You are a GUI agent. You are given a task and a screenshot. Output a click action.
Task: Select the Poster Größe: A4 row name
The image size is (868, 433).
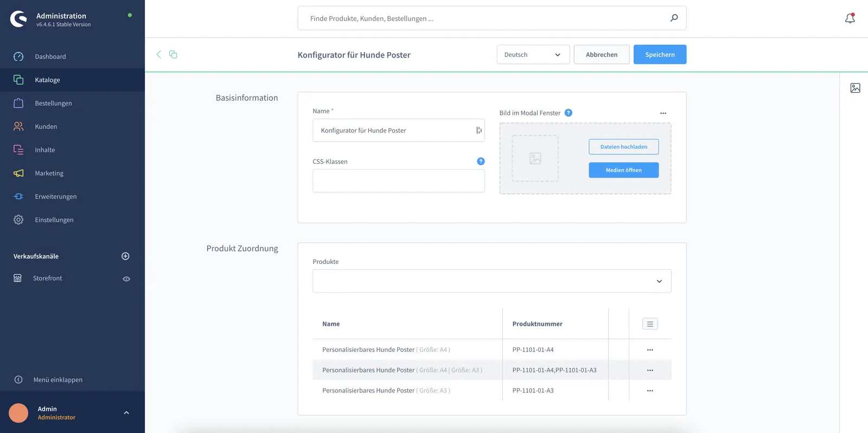pyautogui.click(x=386, y=350)
